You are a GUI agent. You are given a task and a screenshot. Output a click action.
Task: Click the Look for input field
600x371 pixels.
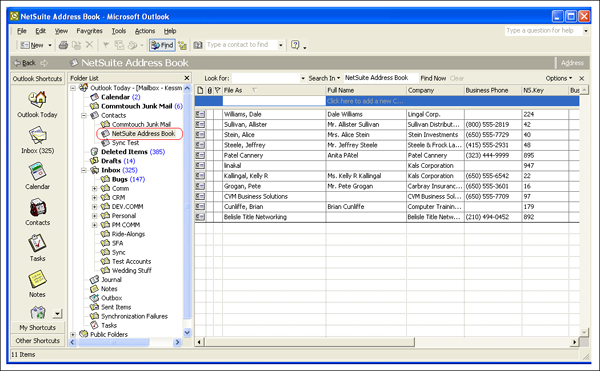point(266,78)
